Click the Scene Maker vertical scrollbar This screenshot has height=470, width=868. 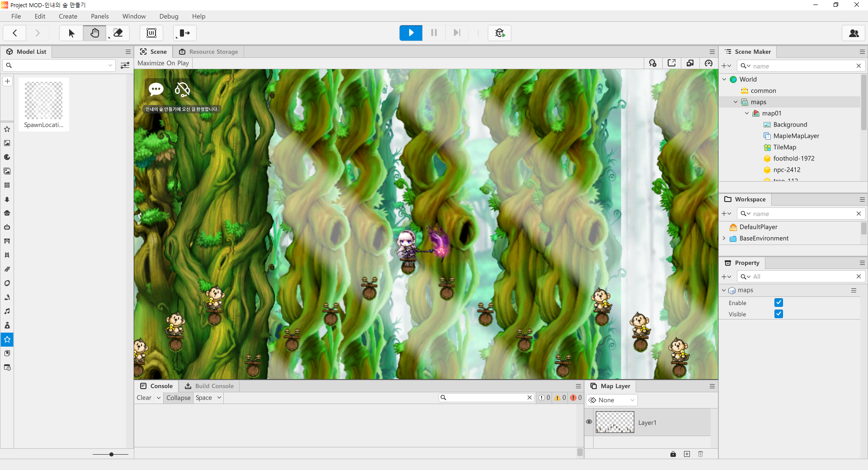coord(864,102)
